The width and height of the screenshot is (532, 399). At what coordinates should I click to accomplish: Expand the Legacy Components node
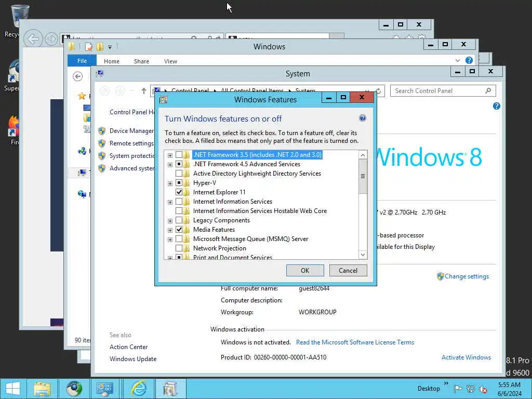pyautogui.click(x=170, y=221)
